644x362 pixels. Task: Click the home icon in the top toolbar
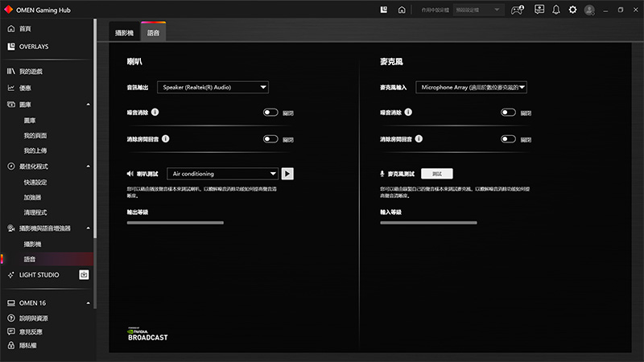[x=402, y=10]
